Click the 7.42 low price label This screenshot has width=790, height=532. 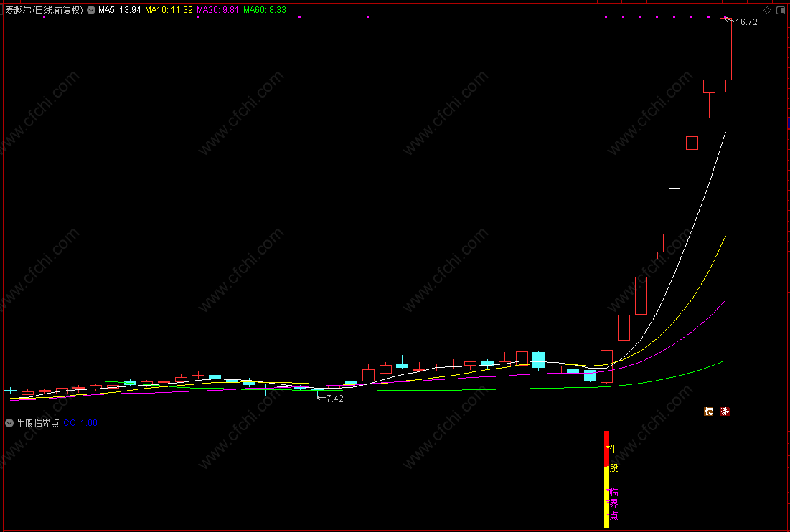pos(335,398)
